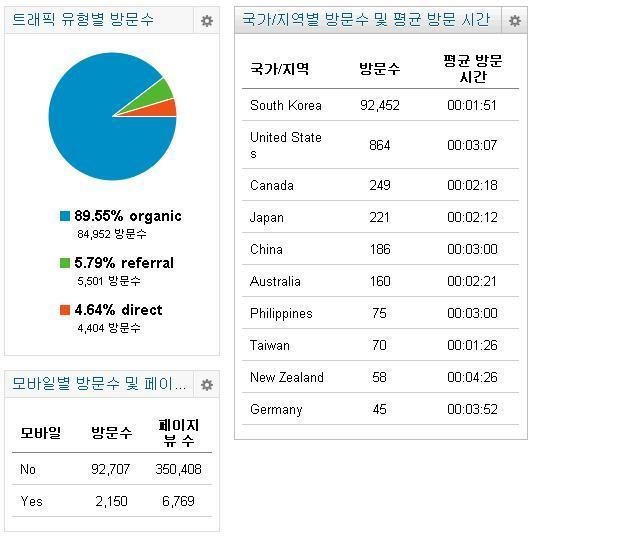Click the green referral legend swatch
Screen dimensions: 625x542
(65, 263)
